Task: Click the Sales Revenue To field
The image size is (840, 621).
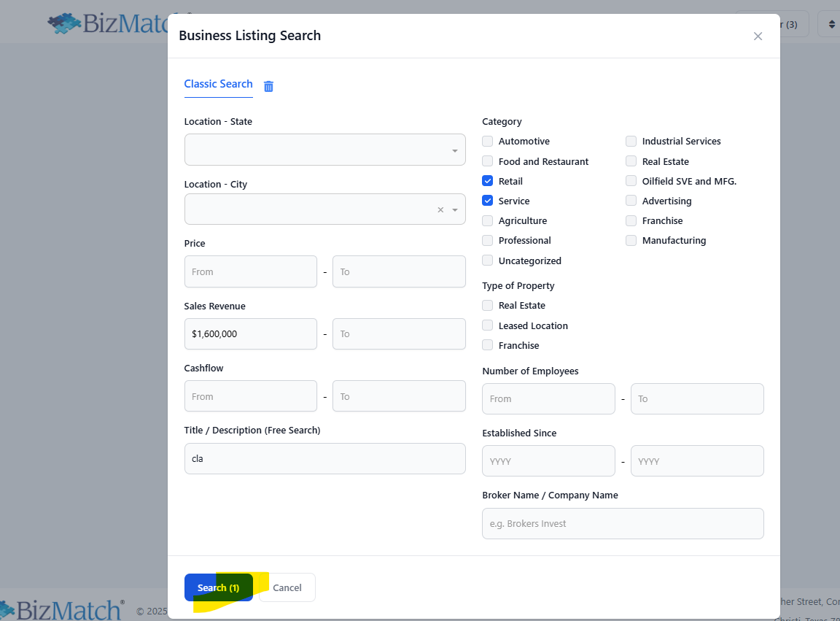Action: coord(399,333)
